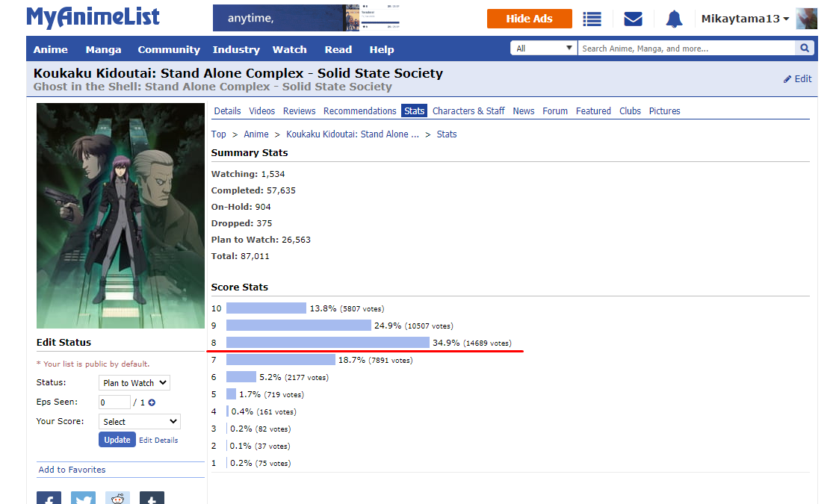Viewport: 839px width, 504px height.
Task: Expand the All search category dropdown
Action: click(x=544, y=49)
